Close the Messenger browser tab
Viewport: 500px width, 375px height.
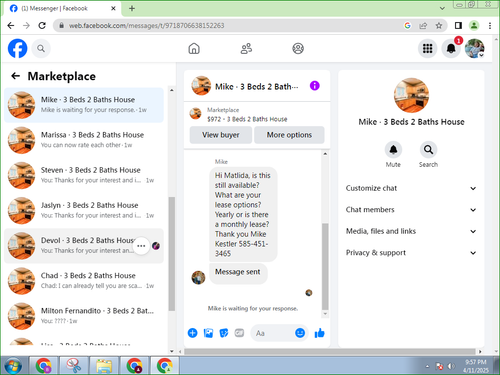(x=113, y=8)
